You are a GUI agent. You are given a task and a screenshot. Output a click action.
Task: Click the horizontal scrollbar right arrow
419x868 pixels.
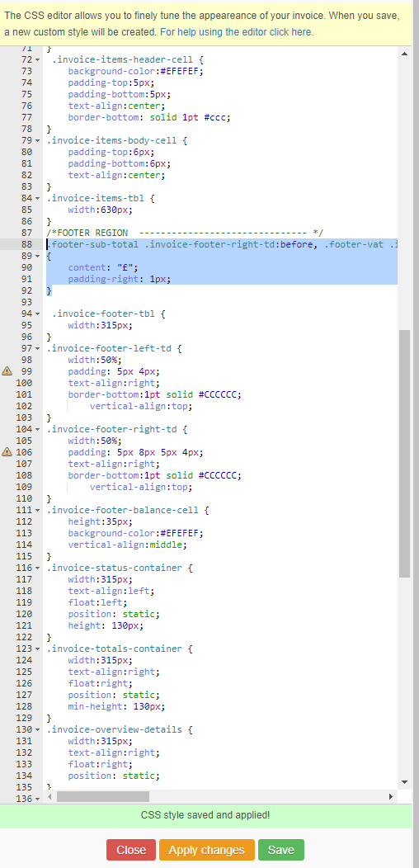[x=391, y=796]
